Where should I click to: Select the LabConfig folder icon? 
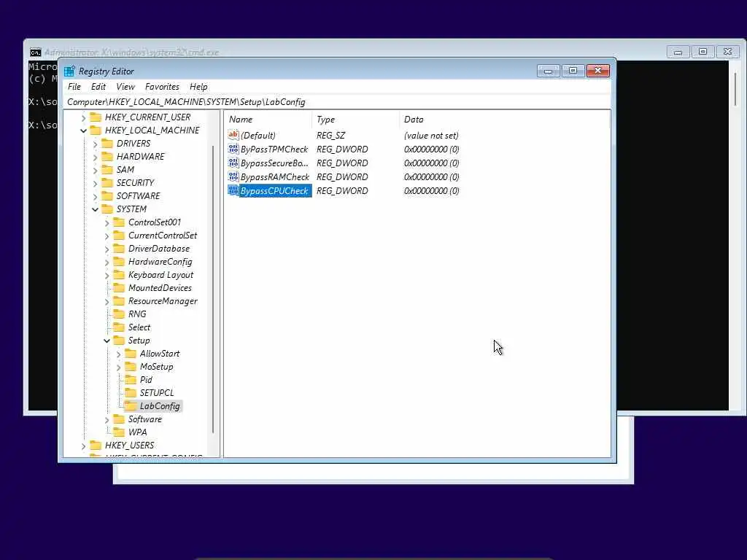[131, 405]
